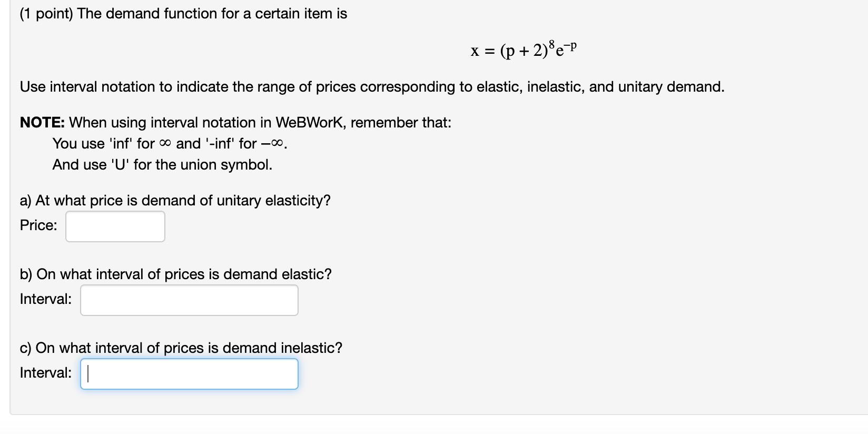Click the NOTE paragraph about interval notation
The width and height of the screenshot is (868, 434).
point(235,123)
